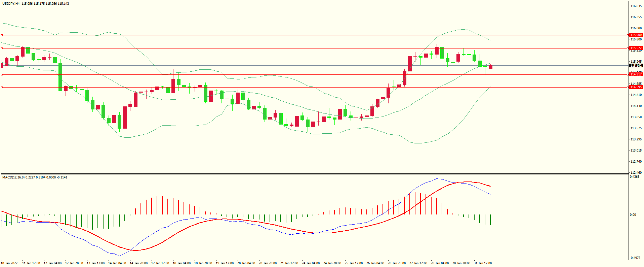Screen dimensions: 644x267
Task: Click the 21 Jan 12:00 time label
Action: click(289, 263)
